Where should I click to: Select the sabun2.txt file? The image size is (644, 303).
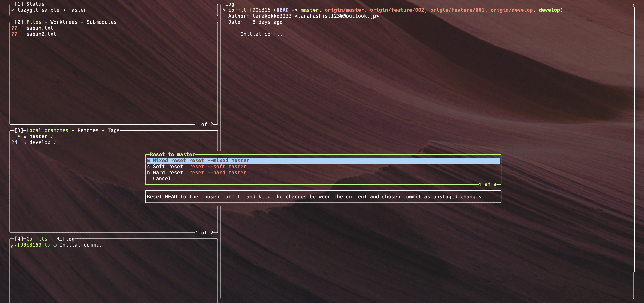click(41, 34)
